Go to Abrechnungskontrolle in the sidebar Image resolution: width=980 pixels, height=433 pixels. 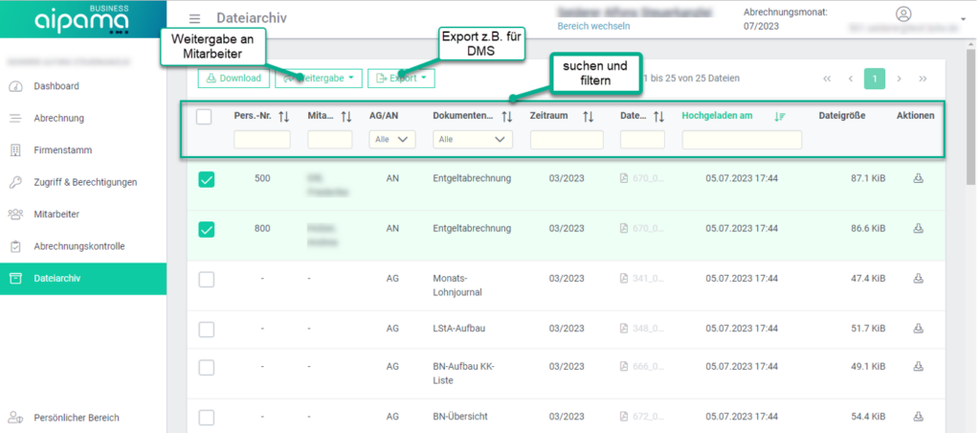click(x=78, y=246)
